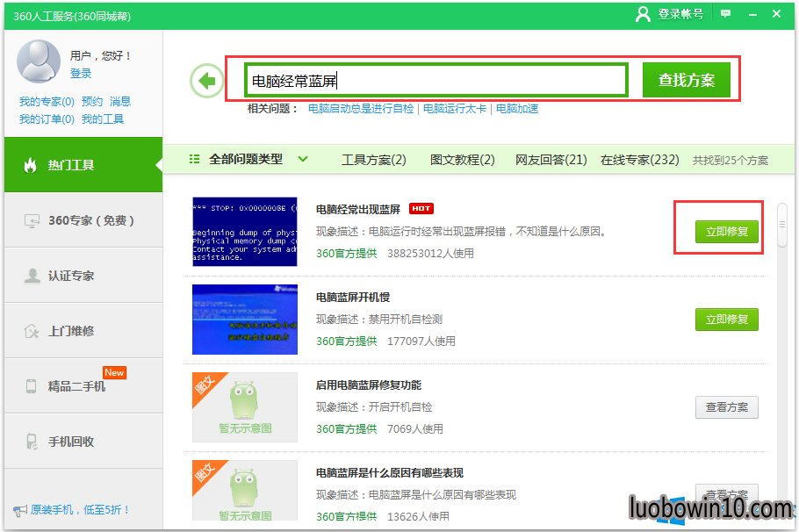Click the person icon beside 认证专家

click(x=32, y=276)
